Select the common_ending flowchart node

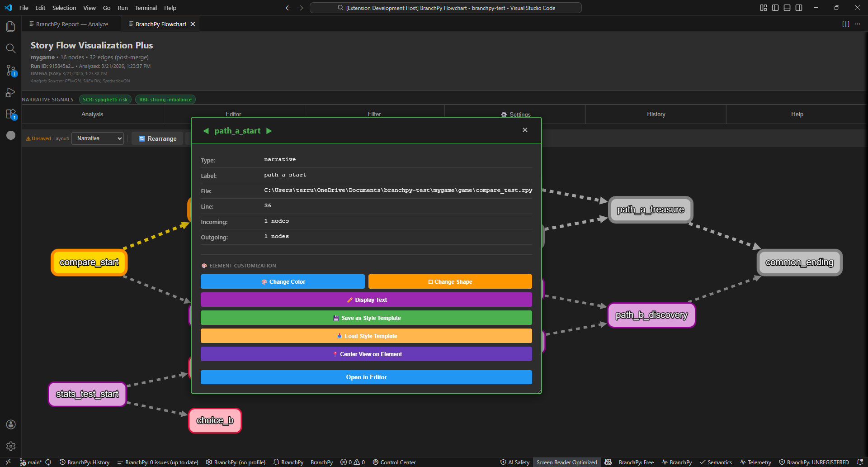pos(799,262)
